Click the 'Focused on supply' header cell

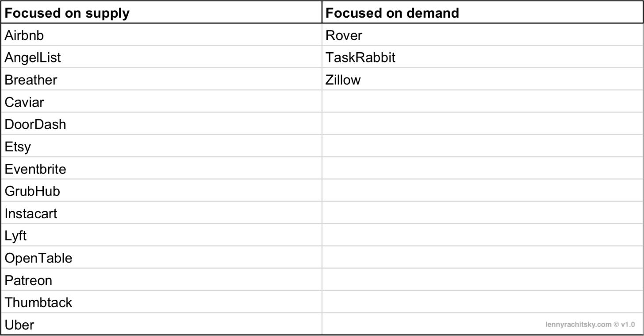pos(161,12)
